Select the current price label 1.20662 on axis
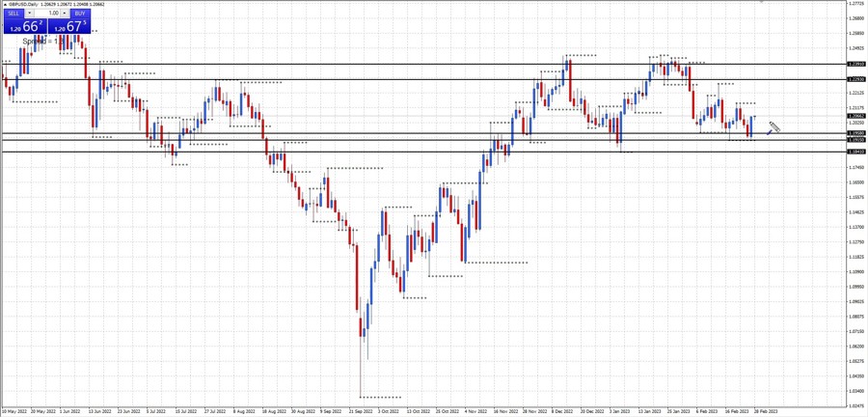 (854, 116)
